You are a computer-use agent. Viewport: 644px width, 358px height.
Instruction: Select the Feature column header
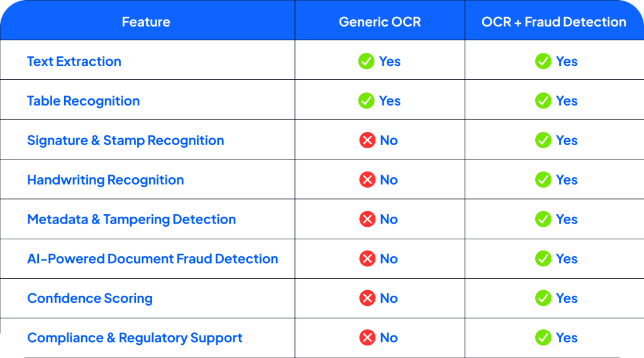pos(146,22)
